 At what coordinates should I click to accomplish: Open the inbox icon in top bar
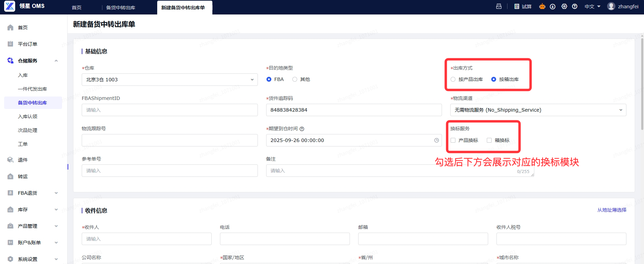coord(499,7)
